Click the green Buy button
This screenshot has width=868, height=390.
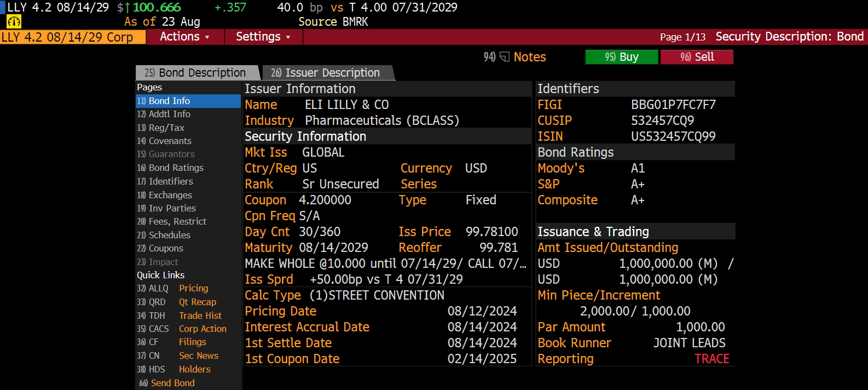click(622, 57)
